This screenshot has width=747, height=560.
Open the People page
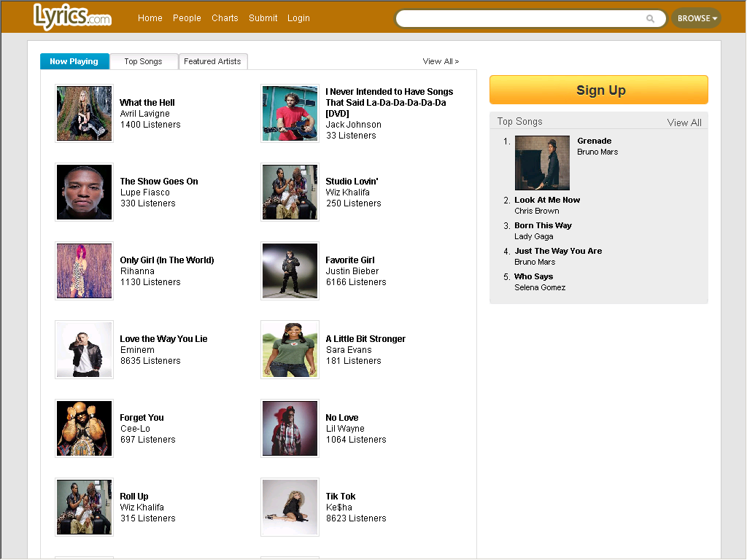point(187,18)
